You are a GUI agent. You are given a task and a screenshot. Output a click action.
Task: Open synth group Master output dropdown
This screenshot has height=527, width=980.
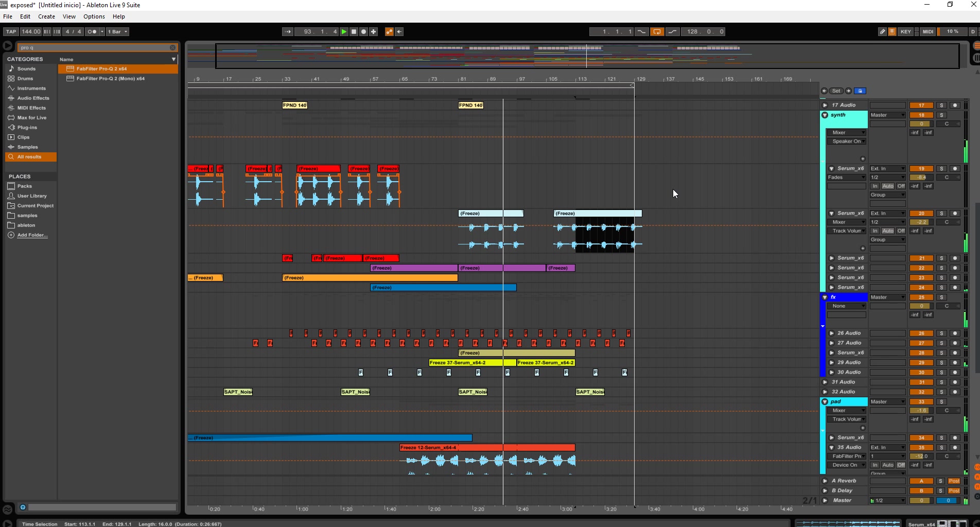click(888, 115)
